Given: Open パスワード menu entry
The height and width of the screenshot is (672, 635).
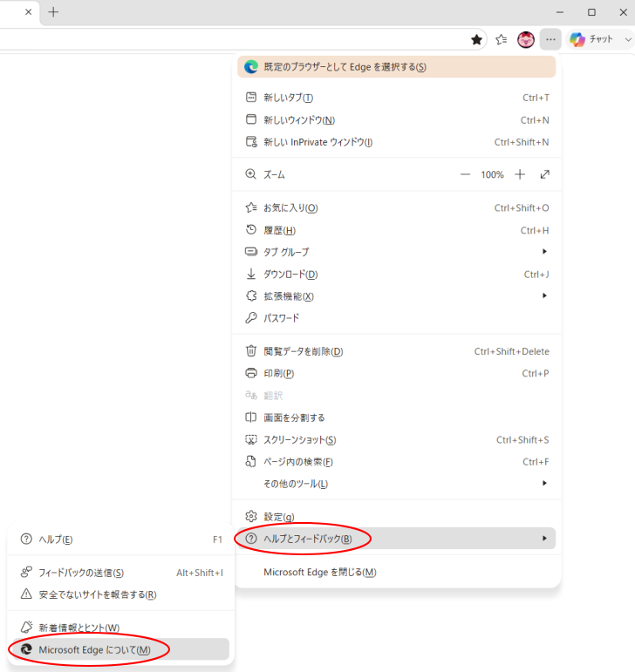Looking at the screenshot, I should tap(396, 318).
